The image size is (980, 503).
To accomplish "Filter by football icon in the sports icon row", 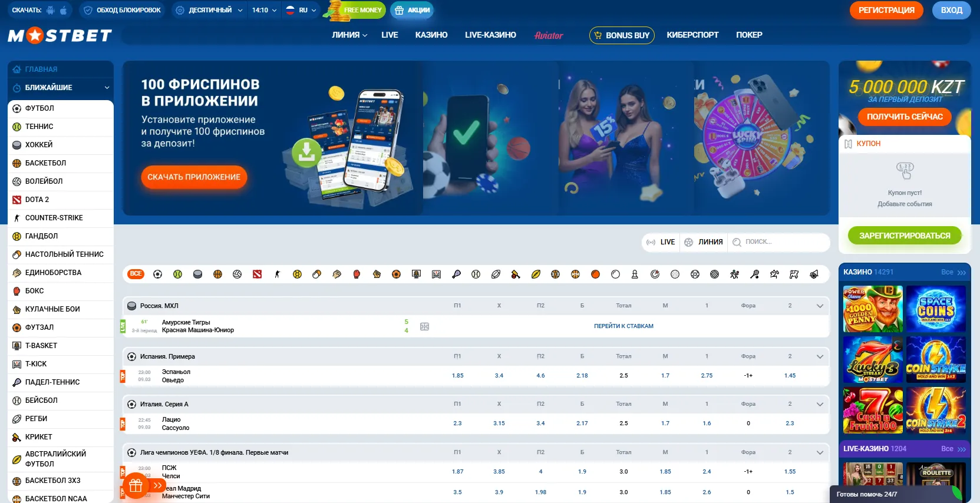I will [157, 274].
